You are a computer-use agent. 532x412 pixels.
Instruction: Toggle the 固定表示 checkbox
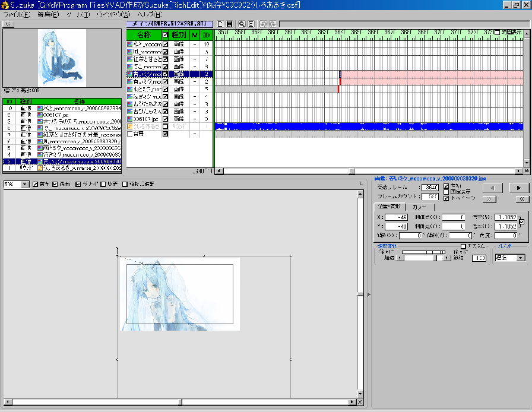pyautogui.click(x=446, y=192)
